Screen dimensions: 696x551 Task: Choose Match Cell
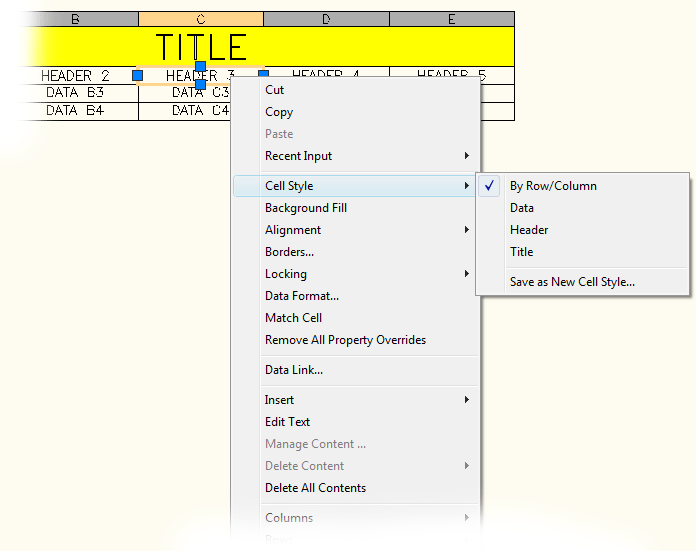294,318
